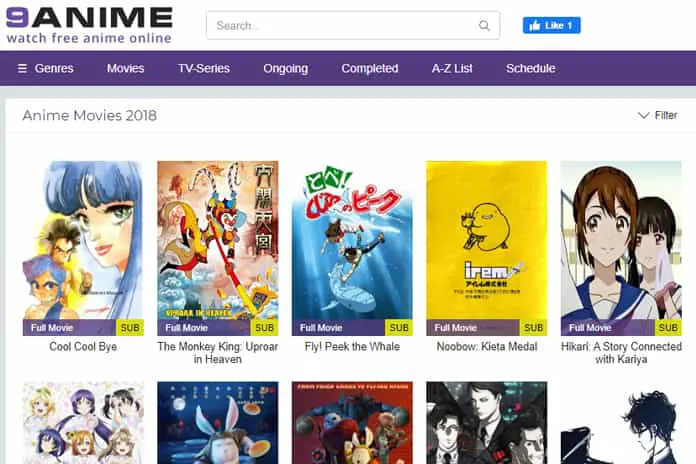The width and height of the screenshot is (696, 464).
Task: Click the SUB badge on Noobow poster
Action: tap(534, 328)
